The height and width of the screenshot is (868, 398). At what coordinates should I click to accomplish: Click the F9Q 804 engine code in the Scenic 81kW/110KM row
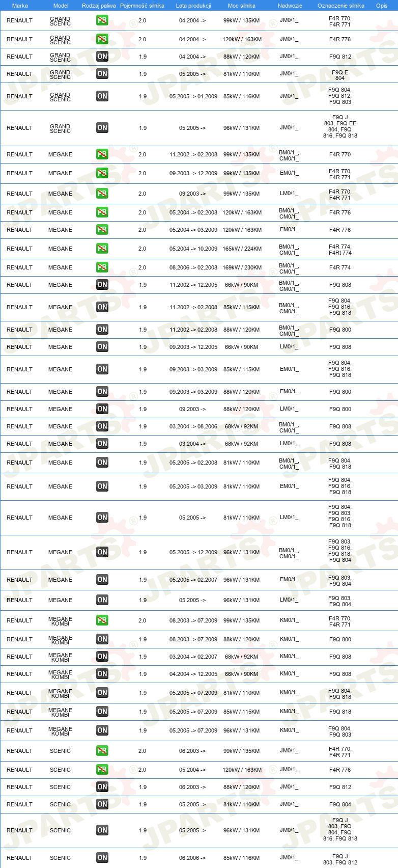point(340,804)
